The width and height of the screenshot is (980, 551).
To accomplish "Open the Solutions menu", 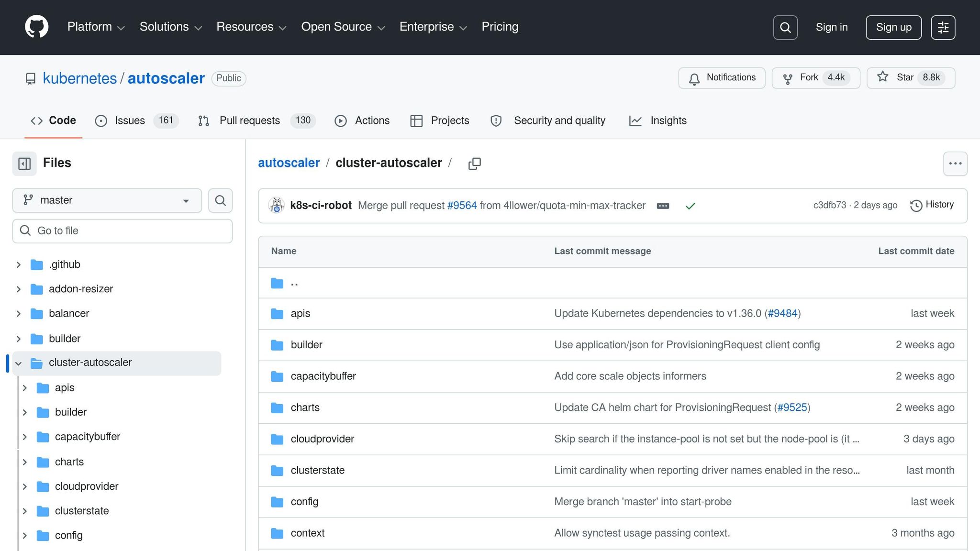I will [171, 27].
